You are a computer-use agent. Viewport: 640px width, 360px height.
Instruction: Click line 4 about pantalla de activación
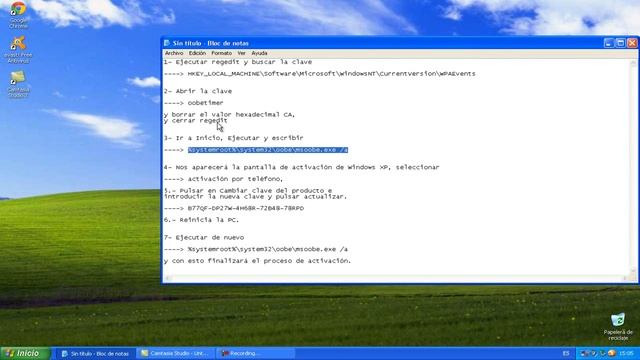click(x=302, y=167)
